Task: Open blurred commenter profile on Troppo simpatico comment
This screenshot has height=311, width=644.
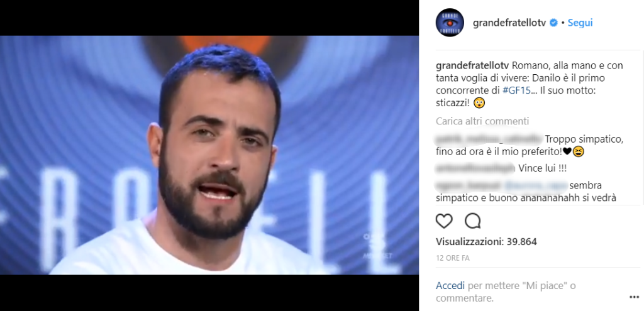Action: pos(489,139)
